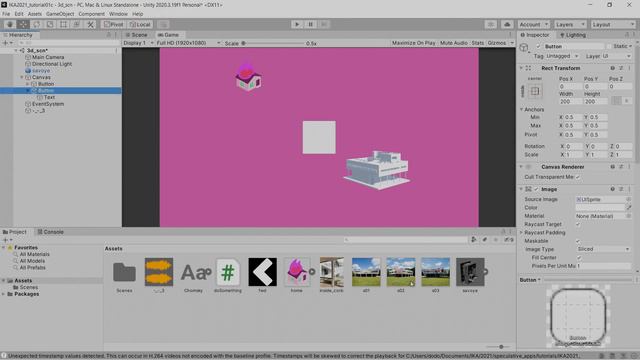Select the Move tool in the toolbar
Image resolution: width=640 pixels, height=360 pixels.
[x=23, y=24]
